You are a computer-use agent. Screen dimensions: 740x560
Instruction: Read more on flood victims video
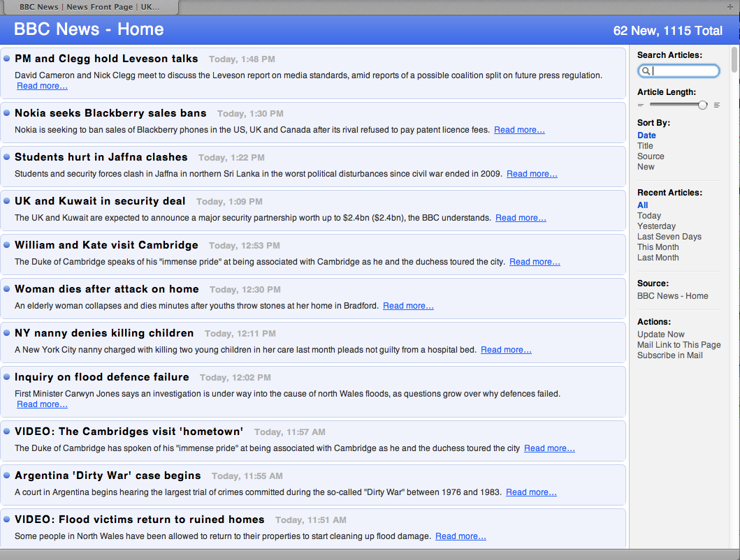pos(460,536)
